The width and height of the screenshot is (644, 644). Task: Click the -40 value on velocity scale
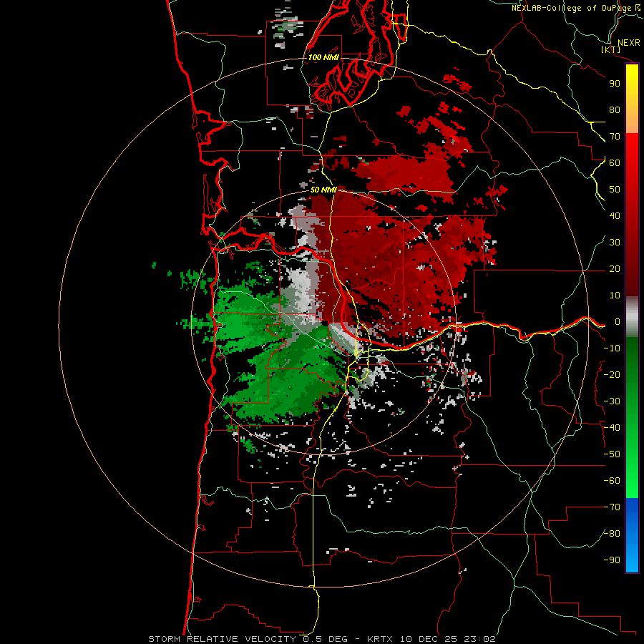tap(612, 428)
